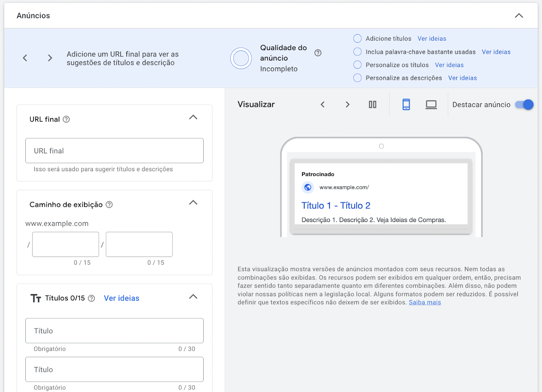Image resolution: width=542 pixels, height=392 pixels.
Task: Open help for Qualidade do anúncio
Action: (318, 53)
